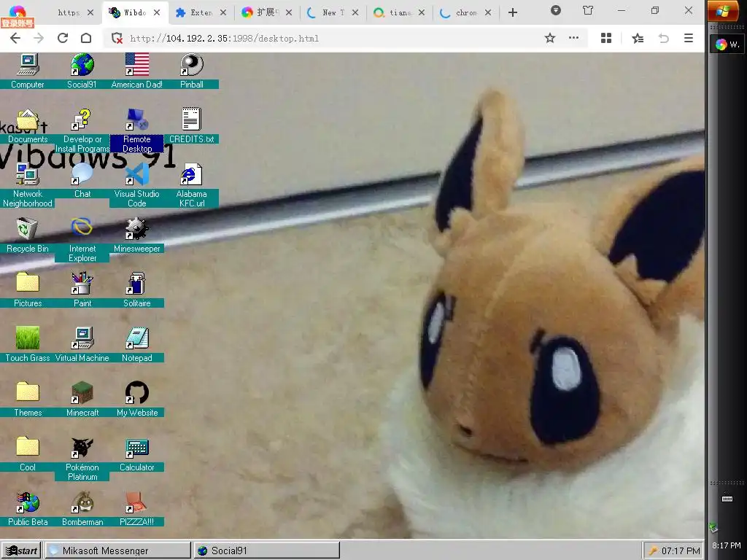Viewport: 747px width, 560px height.
Task: Open the browser hamburger menu
Action: [x=689, y=38]
